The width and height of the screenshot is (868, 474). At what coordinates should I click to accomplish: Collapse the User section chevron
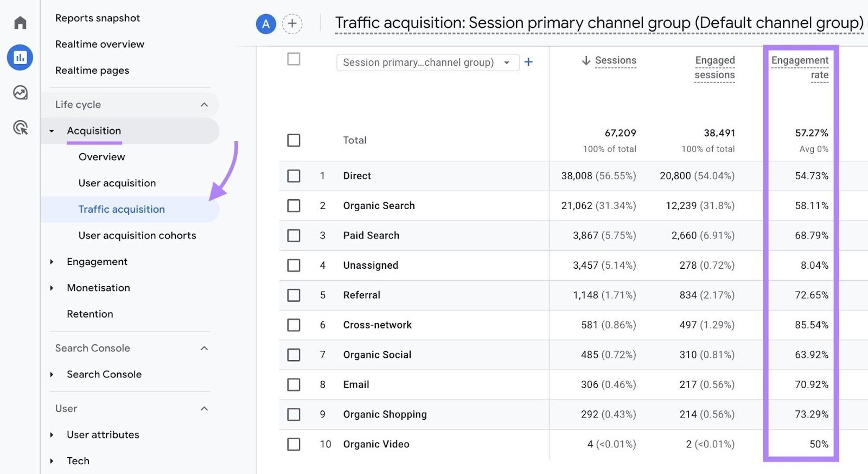(x=204, y=409)
